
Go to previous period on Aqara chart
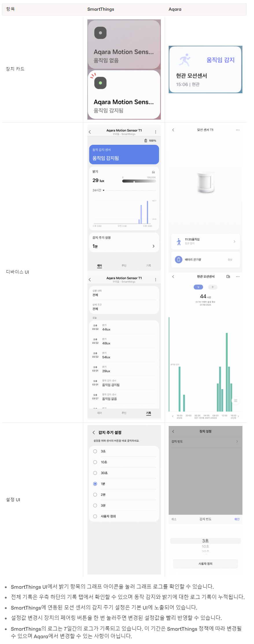point(173,416)
